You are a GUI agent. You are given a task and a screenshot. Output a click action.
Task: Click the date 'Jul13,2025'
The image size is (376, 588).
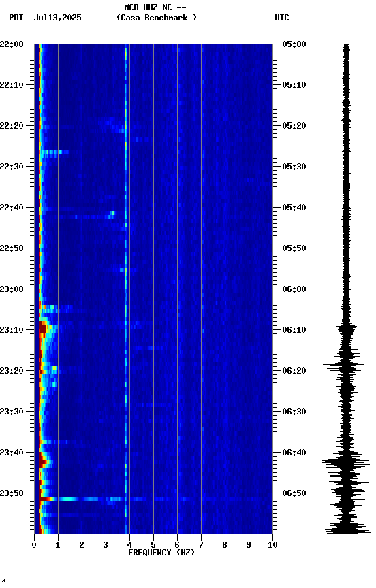coord(57,18)
